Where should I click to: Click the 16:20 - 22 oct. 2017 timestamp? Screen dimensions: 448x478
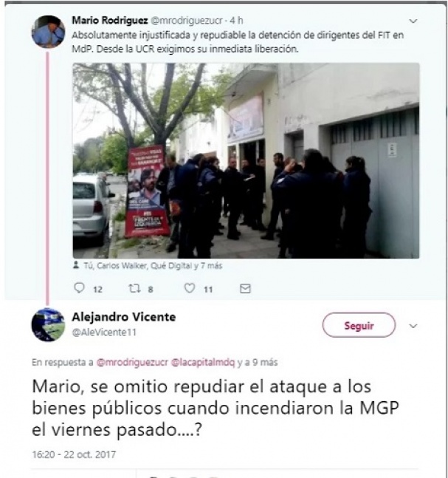74,454
